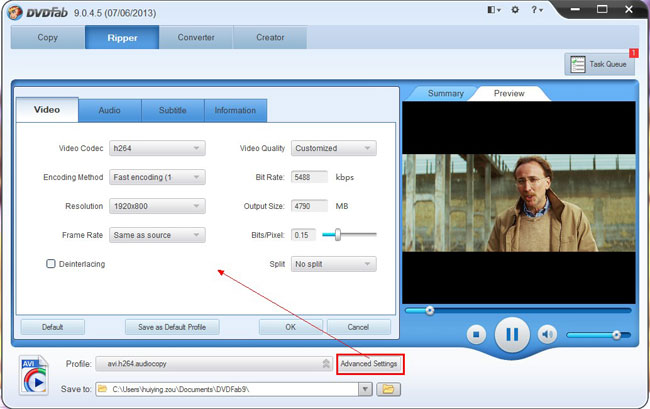The image size is (650, 409).
Task: Open the skin/layout menu icon
Action: point(494,10)
